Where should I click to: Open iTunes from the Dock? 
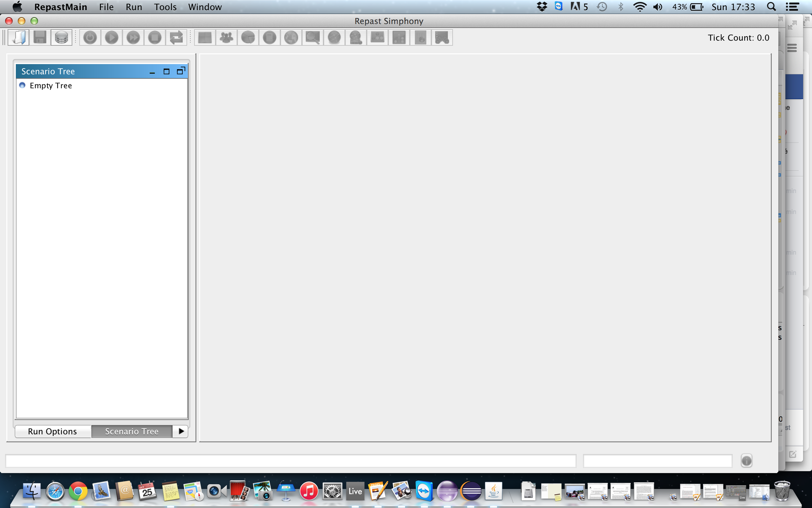pyautogui.click(x=309, y=491)
